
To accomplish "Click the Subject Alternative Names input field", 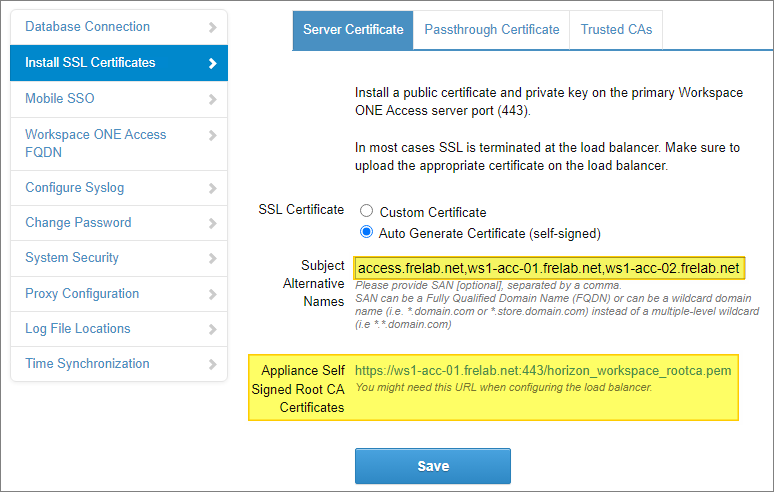I will [548, 268].
